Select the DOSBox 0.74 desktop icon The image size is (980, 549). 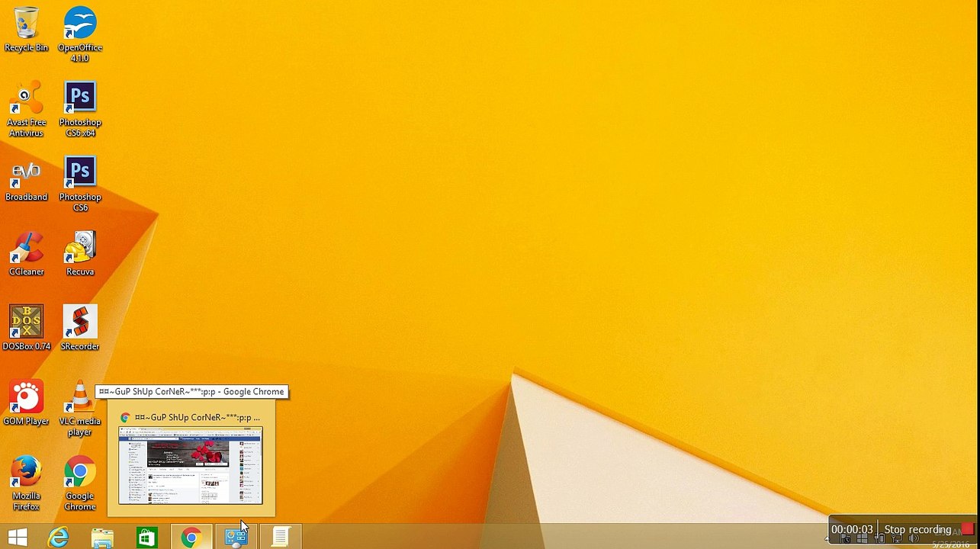pyautogui.click(x=26, y=329)
